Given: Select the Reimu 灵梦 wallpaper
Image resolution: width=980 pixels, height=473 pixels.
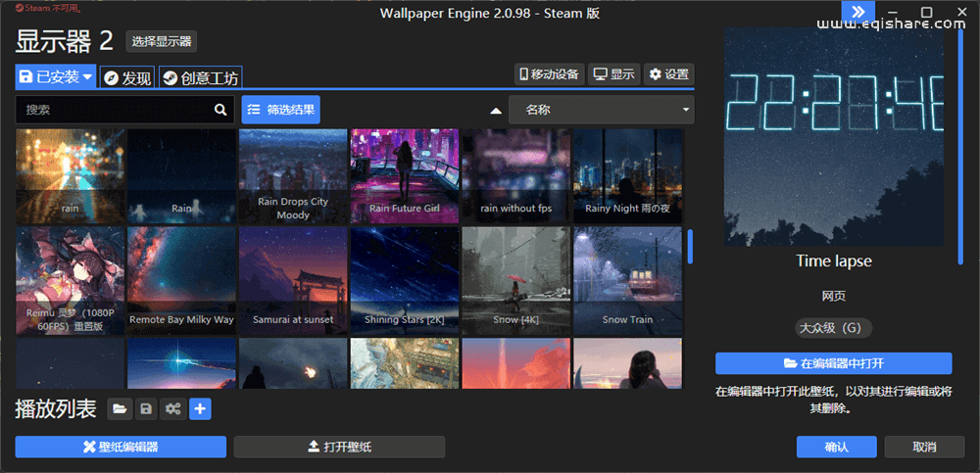Looking at the screenshot, I should (x=70, y=280).
